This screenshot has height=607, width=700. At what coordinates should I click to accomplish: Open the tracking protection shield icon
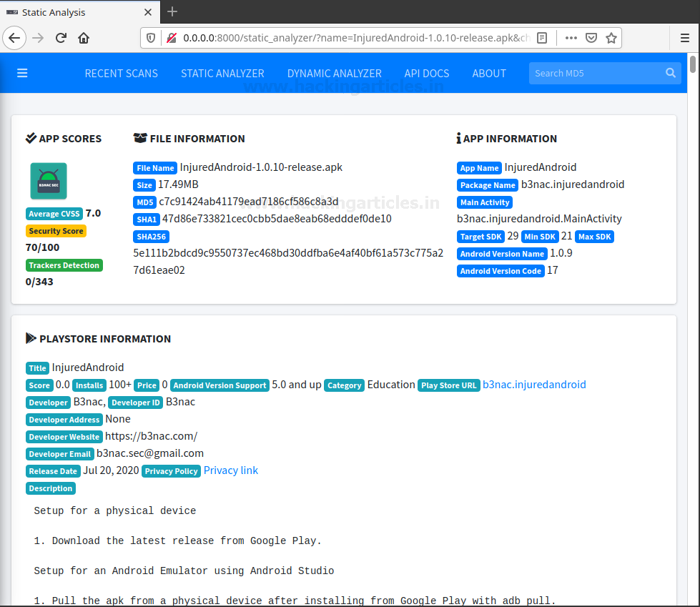click(151, 38)
